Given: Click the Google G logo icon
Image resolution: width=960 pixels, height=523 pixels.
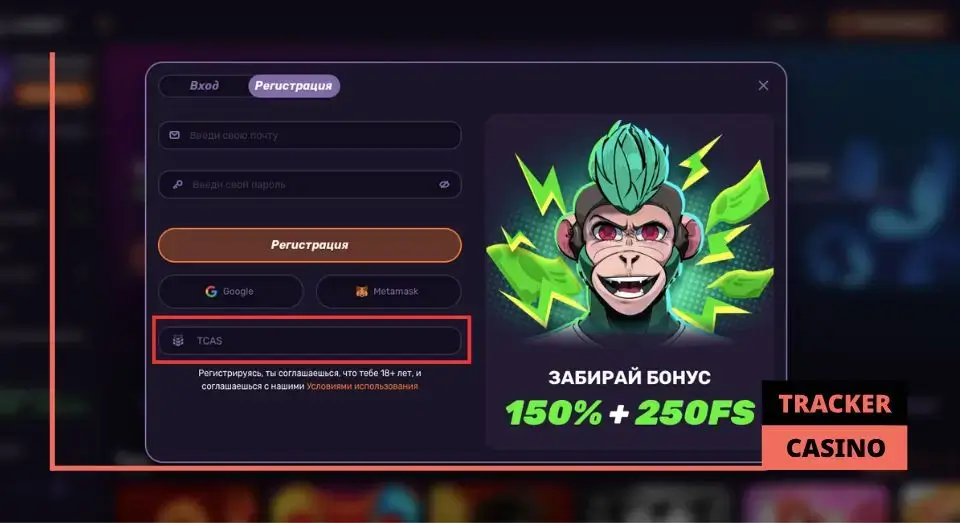Looking at the screenshot, I should (211, 292).
